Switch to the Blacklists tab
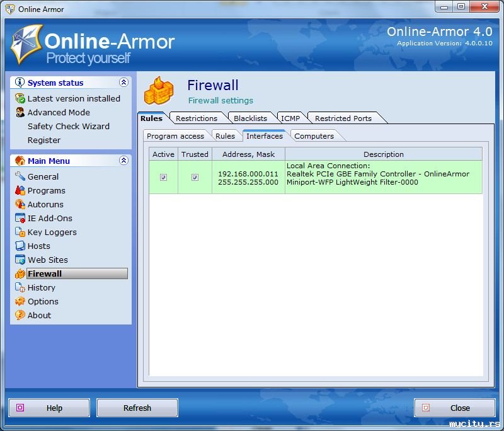The width and height of the screenshot is (504, 431). (250, 118)
